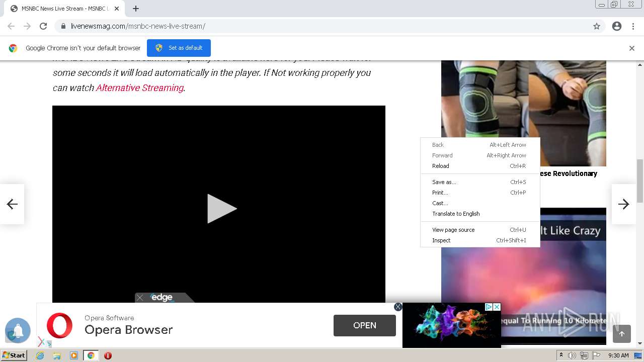644x362 pixels.
Task: Click 'ese Revolutionary' ad headline text
Action: 569,173
